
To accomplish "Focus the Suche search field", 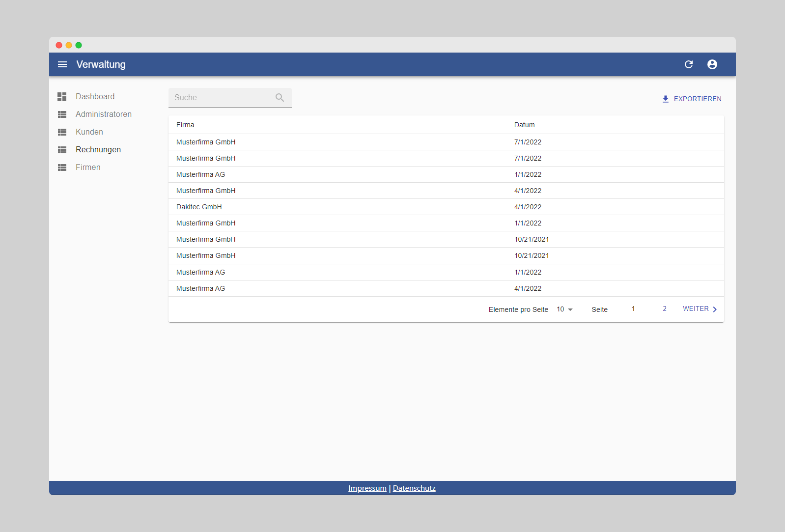I will [230, 98].
